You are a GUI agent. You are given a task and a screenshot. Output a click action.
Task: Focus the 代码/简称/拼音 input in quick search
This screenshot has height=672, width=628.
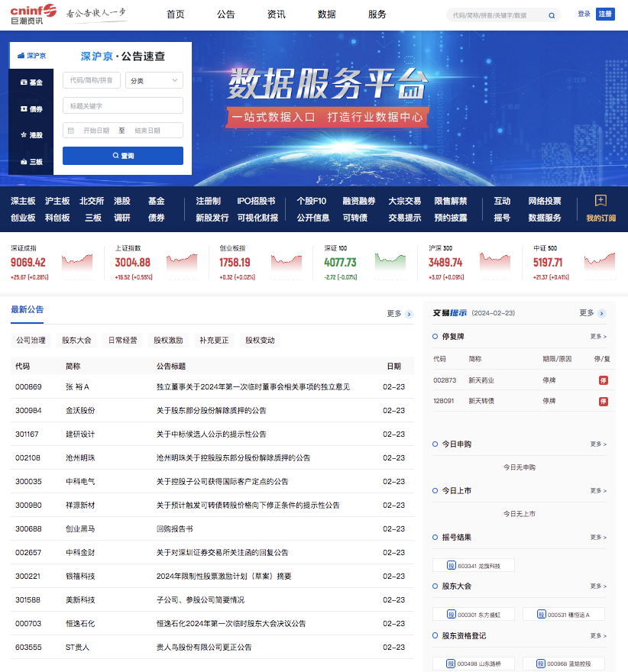pyautogui.click(x=92, y=80)
